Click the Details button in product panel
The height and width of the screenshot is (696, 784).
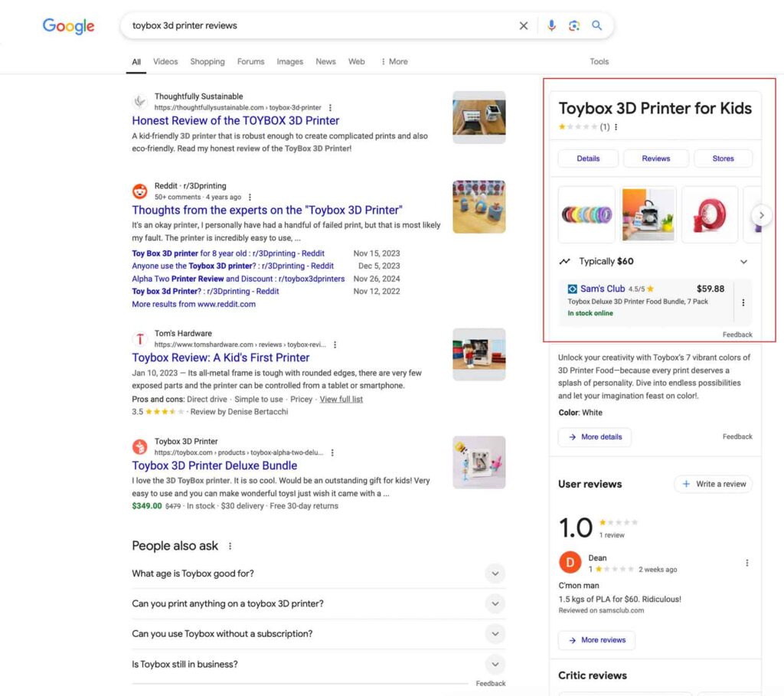[x=588, y=158]
